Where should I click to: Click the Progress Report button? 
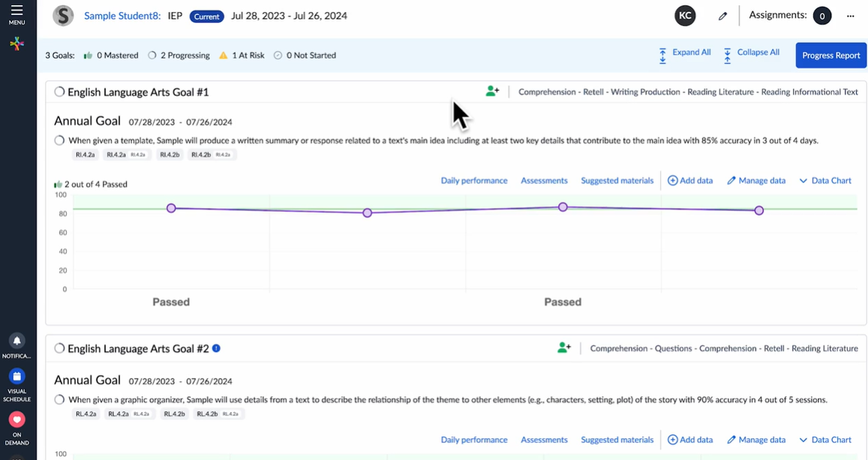(830, 56)
